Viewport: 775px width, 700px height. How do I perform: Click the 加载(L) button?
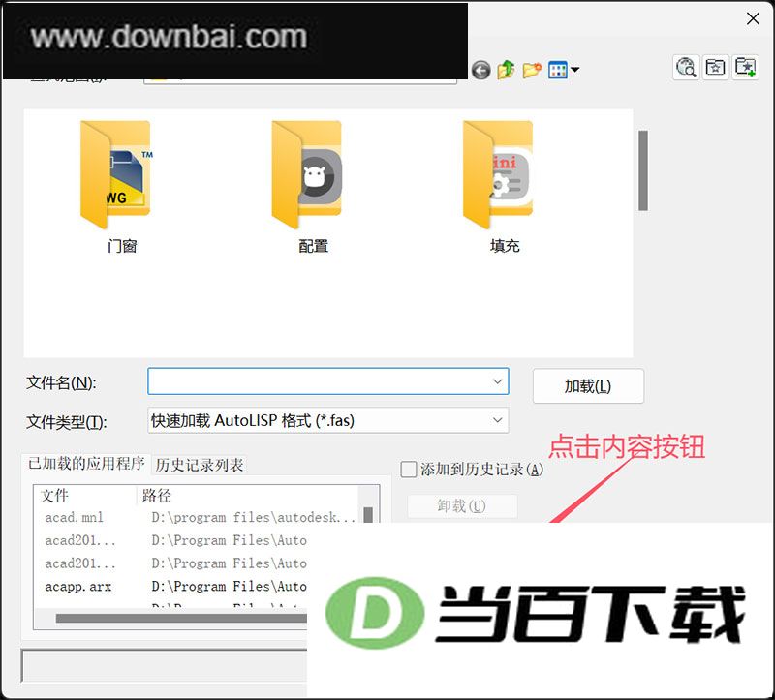pyautogui.click(x=588, y=385)
